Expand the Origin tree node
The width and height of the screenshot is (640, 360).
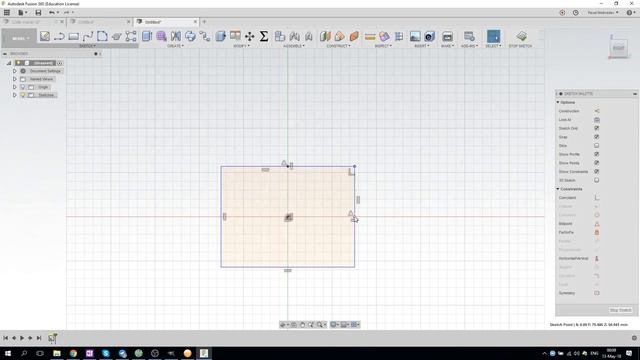pos(15,87)
